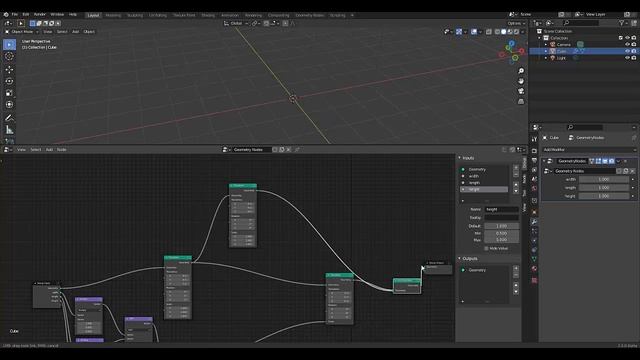
Task: Collapse the GeometryNodes modifier panel
Action: click(544, 161)
